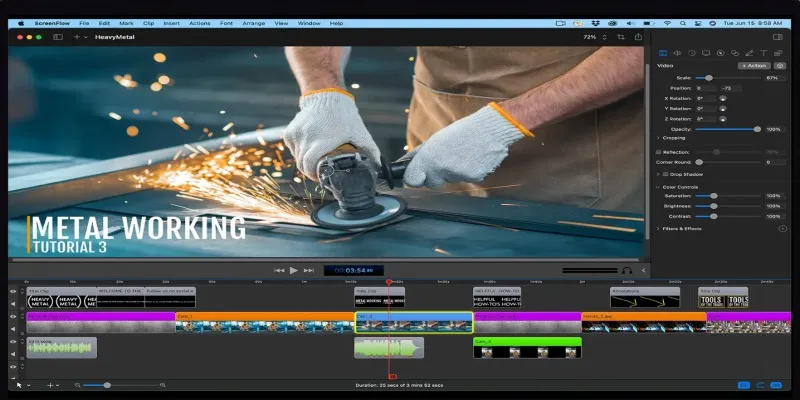800x400 pixels.
Task: Open the Actions menu
Action: coord(199,23)
